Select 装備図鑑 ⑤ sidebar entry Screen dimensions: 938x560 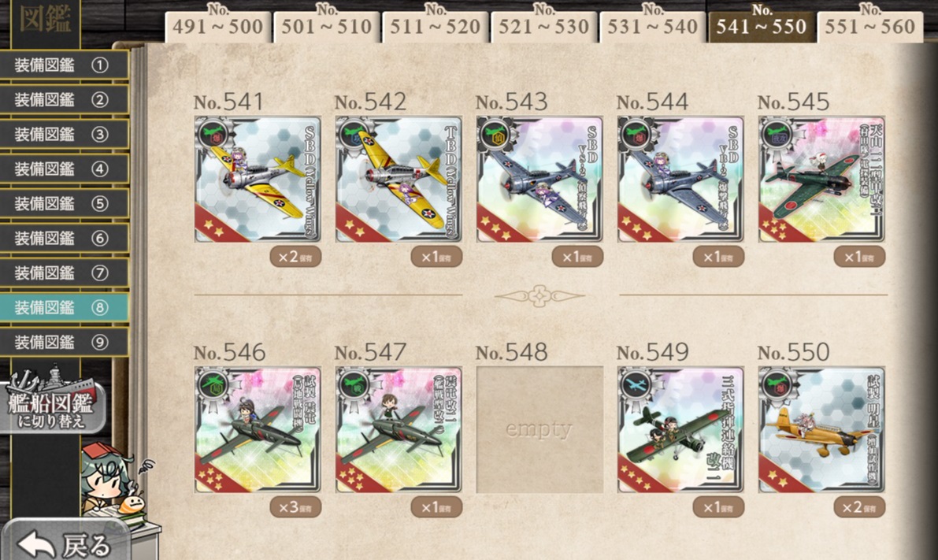[x=64, y=203]
